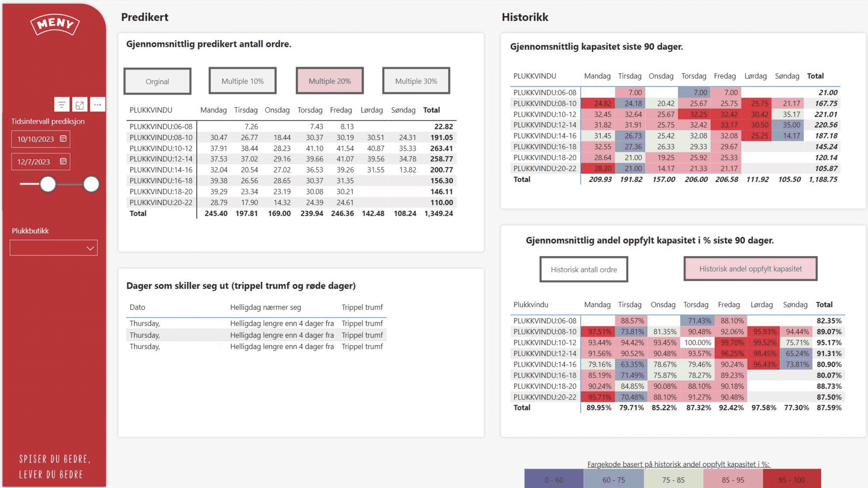Switch to Historisk antall ordre view

(584, 269)
